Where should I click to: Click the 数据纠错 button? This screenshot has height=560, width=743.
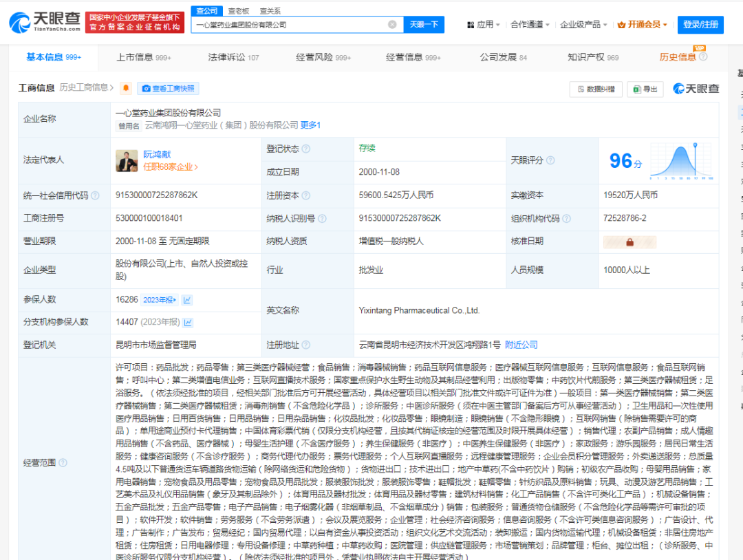pos(596,89)
